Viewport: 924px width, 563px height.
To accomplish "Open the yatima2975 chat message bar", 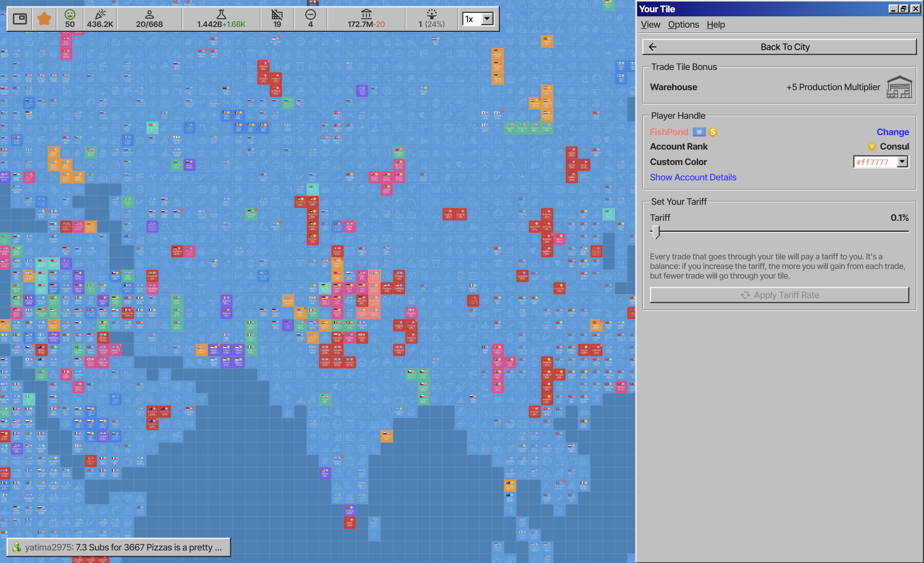I will point(118,547).
